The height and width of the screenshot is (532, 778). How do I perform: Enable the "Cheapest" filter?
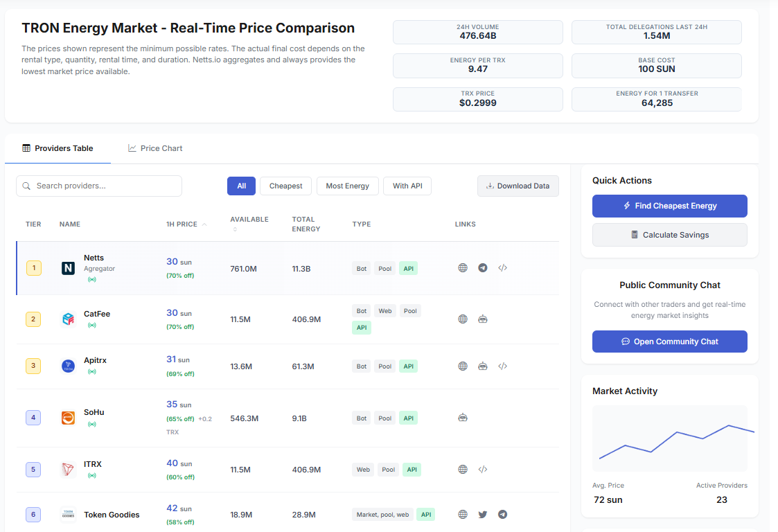click(x=285, y=186)
